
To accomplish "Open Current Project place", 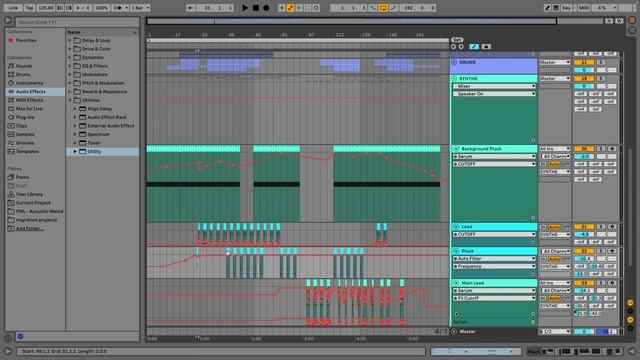I will [33, 203].
